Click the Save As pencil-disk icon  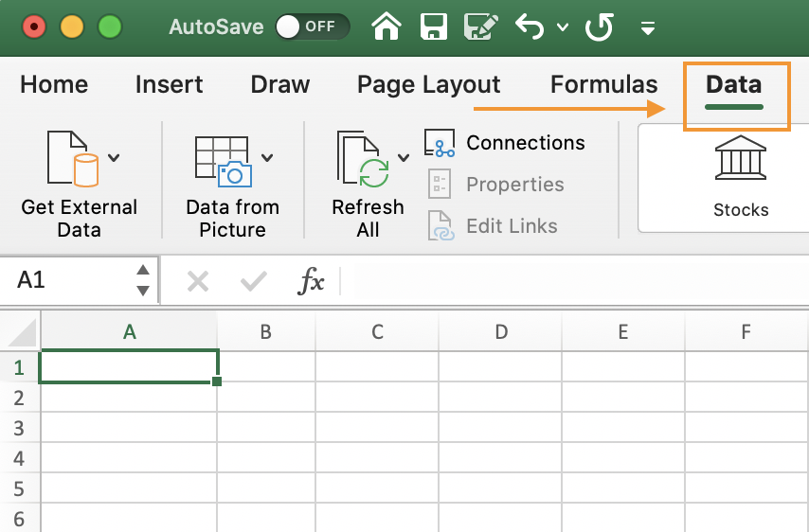tap(481, 27)
